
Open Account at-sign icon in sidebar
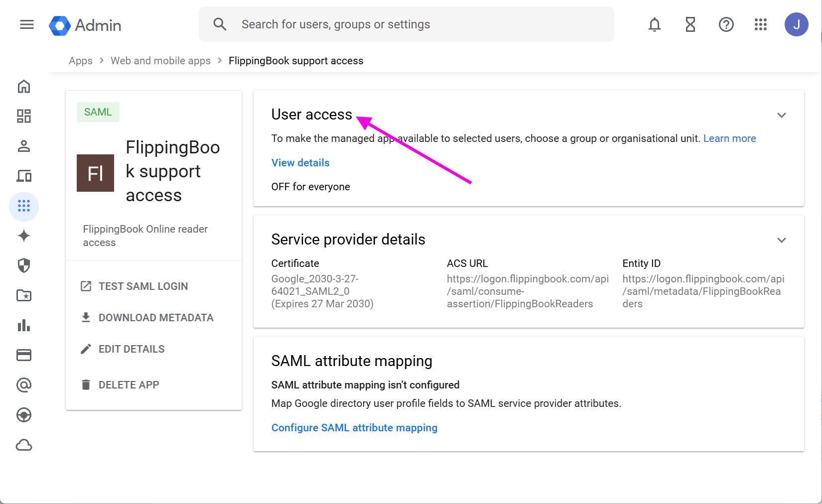click(x=24, y=385)
